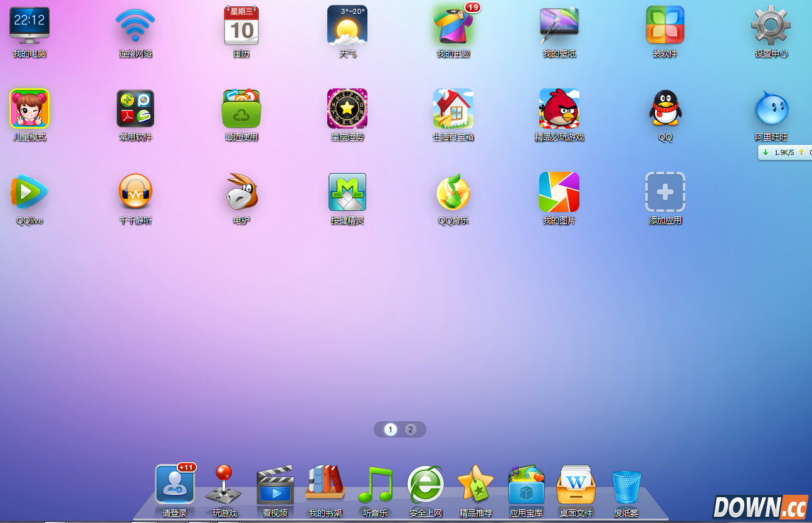Viewport: 812px width, 523px height.
Task: Click 添加应用 add application button
Action: 665,192
